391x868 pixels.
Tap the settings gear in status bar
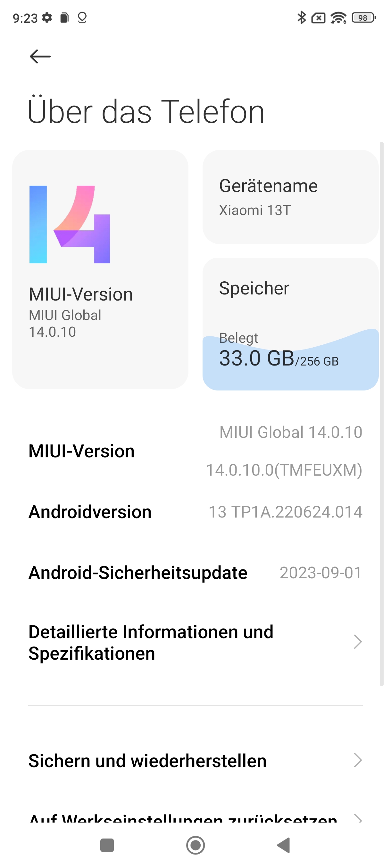point(47,18)
